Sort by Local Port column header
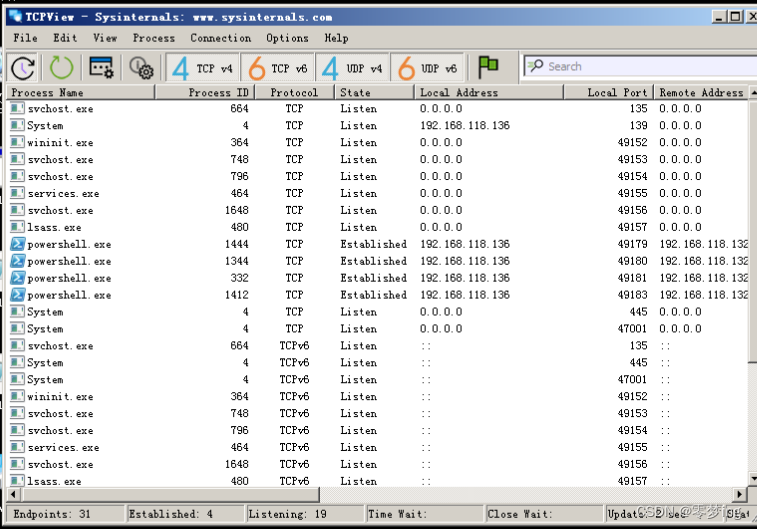Screen dimensions: 757x529 click(608, 92)
